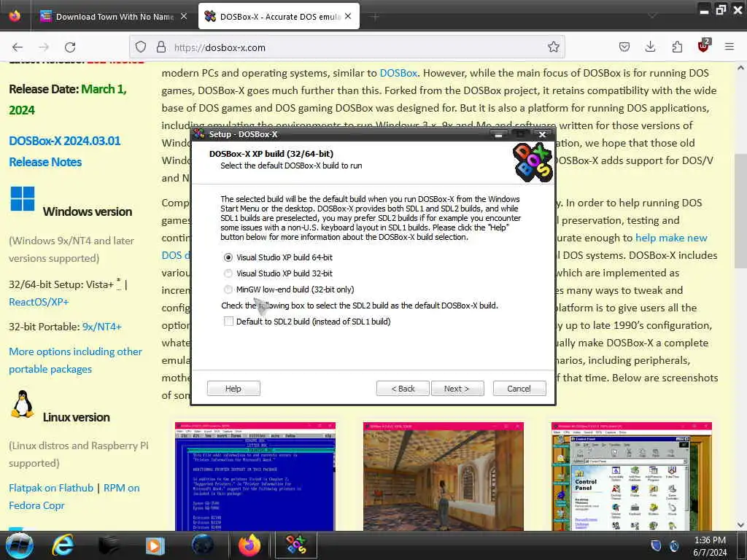Select MinGW low-end build radio button
The image size is (747, 560).
(228, 289)
